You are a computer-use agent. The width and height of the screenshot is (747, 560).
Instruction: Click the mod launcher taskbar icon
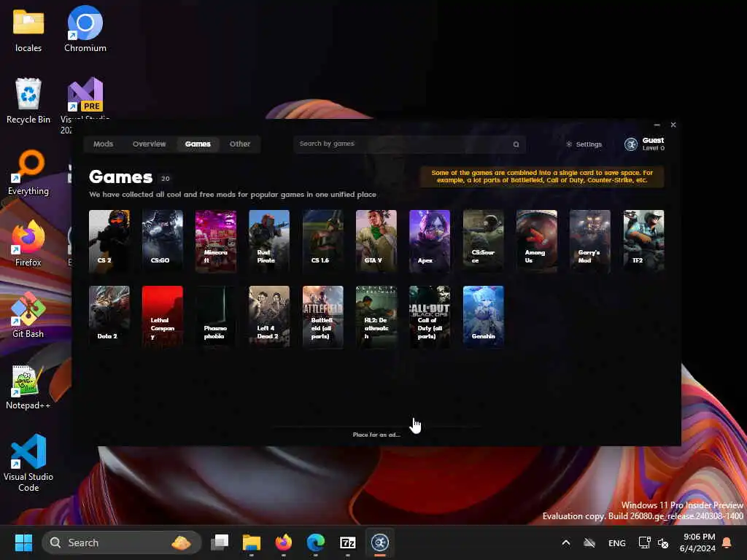pyautogui.click(x=379, y=542)
